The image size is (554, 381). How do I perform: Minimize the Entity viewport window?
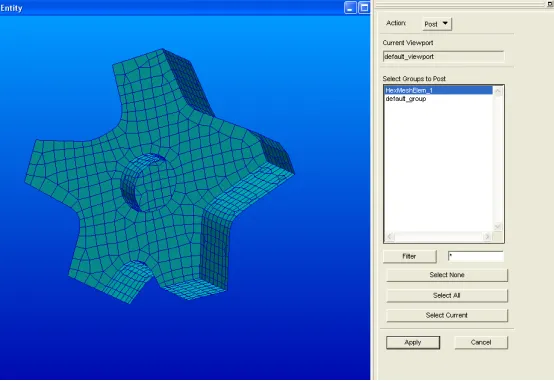pyautogui.click(x=350, y=8)
